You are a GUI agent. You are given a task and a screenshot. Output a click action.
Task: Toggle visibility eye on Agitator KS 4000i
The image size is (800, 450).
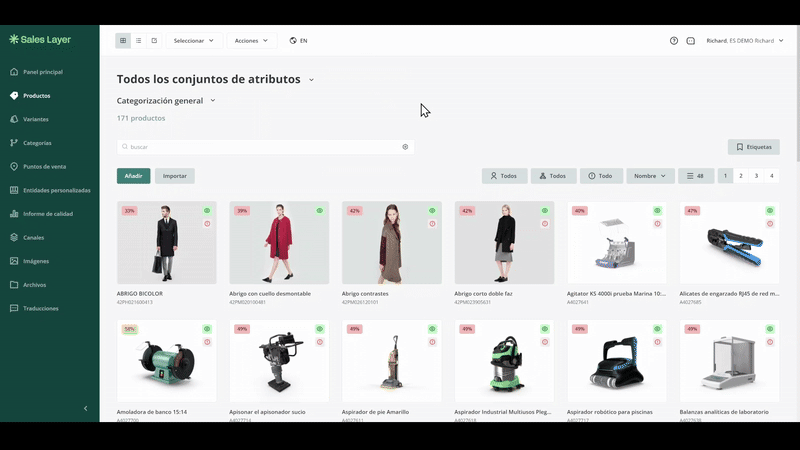click(658, 211)
